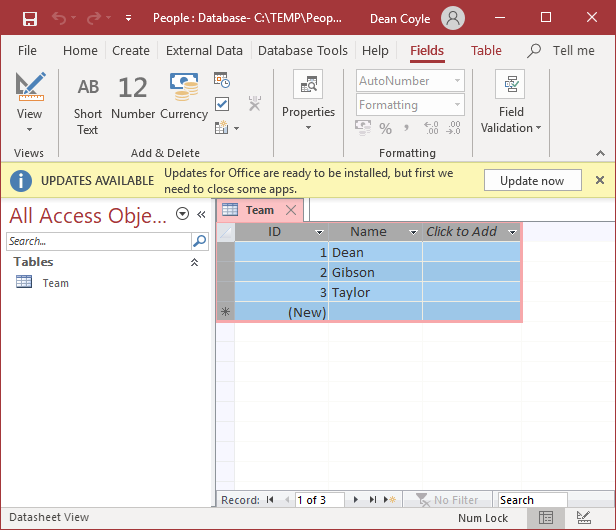
Task: Apply Currency format icon
Action: click(363, 128)
